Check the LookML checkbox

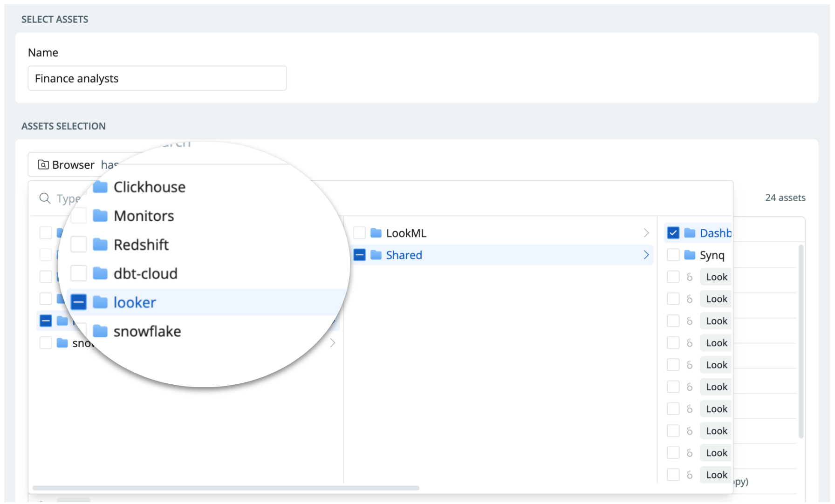pyautogui.click(x=359, y=233)
